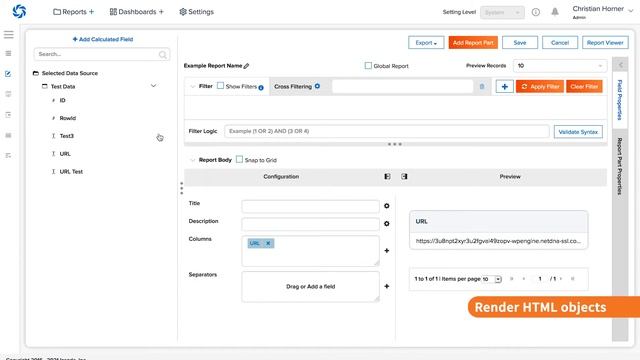Remove the URL column tag

point(268,243)
